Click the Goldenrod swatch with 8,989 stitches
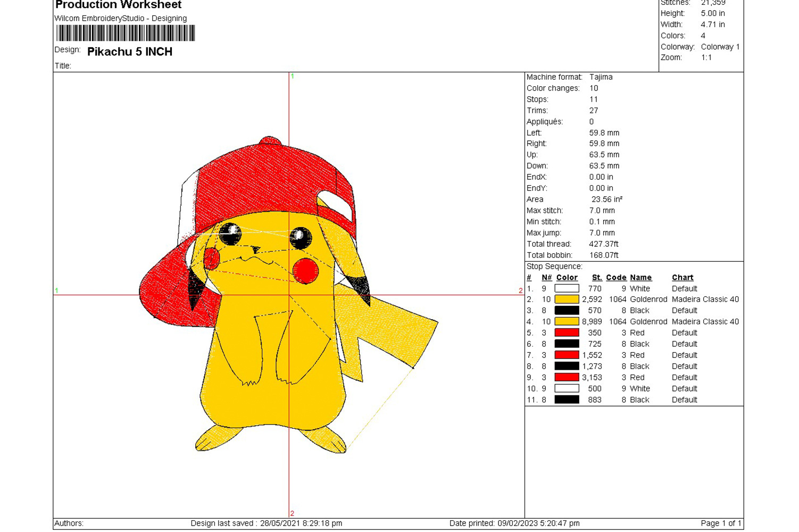Screen dimensions: 799x532 click(567, 322)
